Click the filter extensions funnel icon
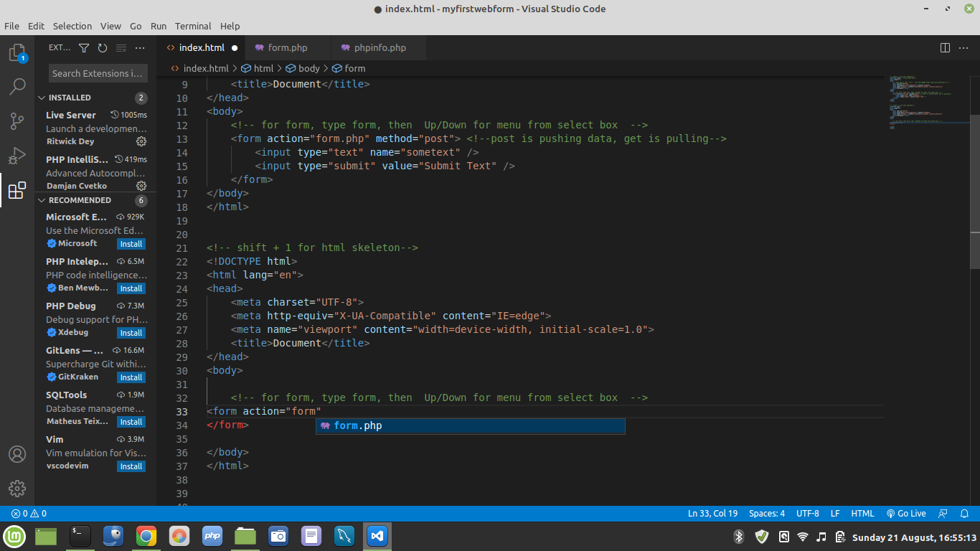The width and height of the screenshot is (980, 551). tap(84, 48)
